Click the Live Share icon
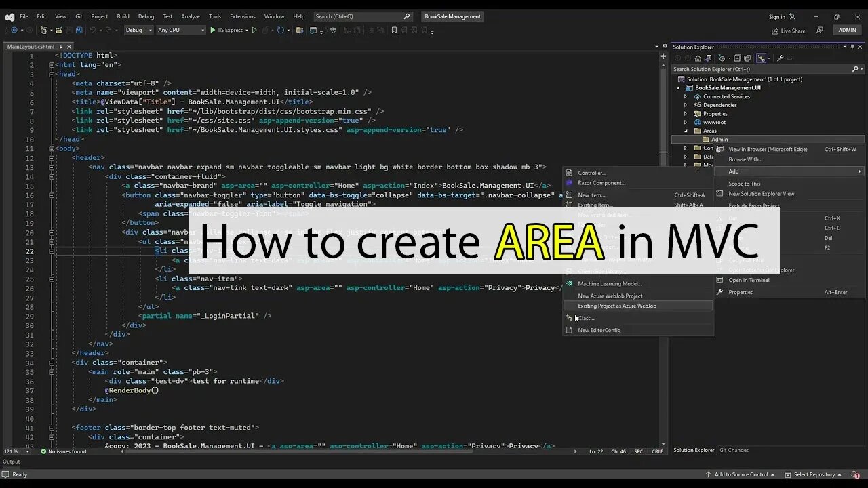This screenshot has width=868, height=488. pos(788,30)
